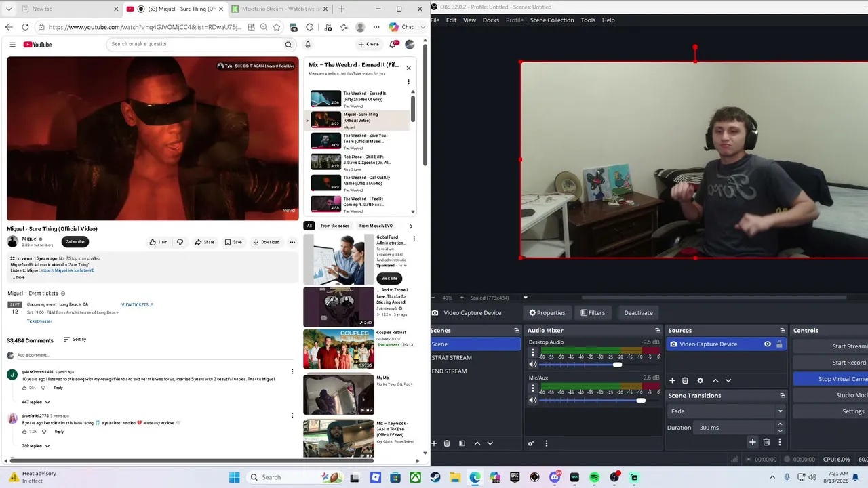Remove the selected scene
Image resolution: width=868 pixels, height=488 pixels.
click(447, 443)
